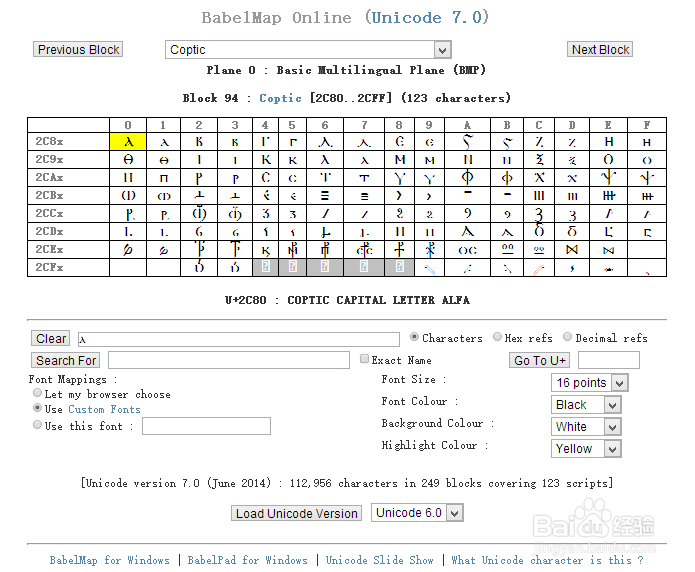Open the Unicode Slide Show link

pos(379,560)
